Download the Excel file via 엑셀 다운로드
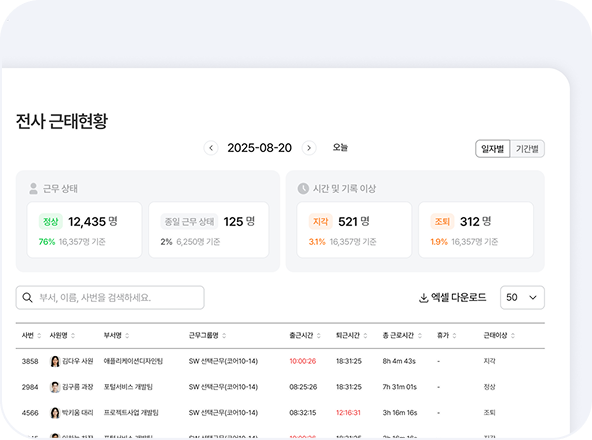Screen dimensions: 592x440 [x=452, y=298]
